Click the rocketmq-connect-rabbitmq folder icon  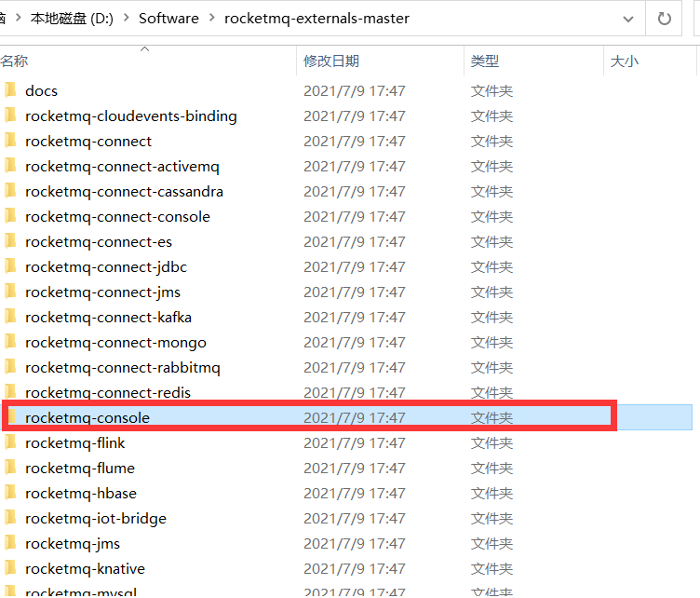click(x=10, y=367)
